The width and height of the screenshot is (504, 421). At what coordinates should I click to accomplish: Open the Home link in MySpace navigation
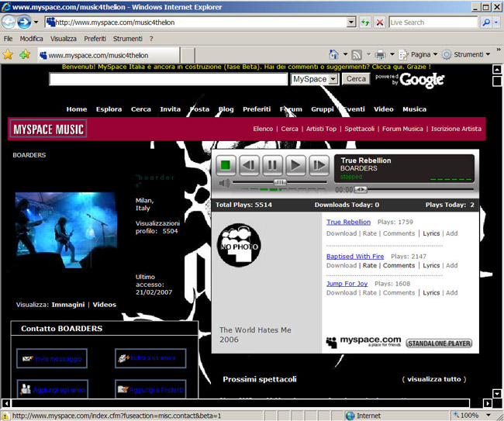point(77,109)
